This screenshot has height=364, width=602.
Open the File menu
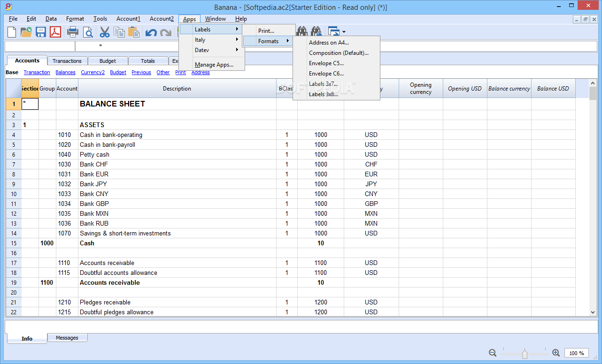tap(13, 19)
